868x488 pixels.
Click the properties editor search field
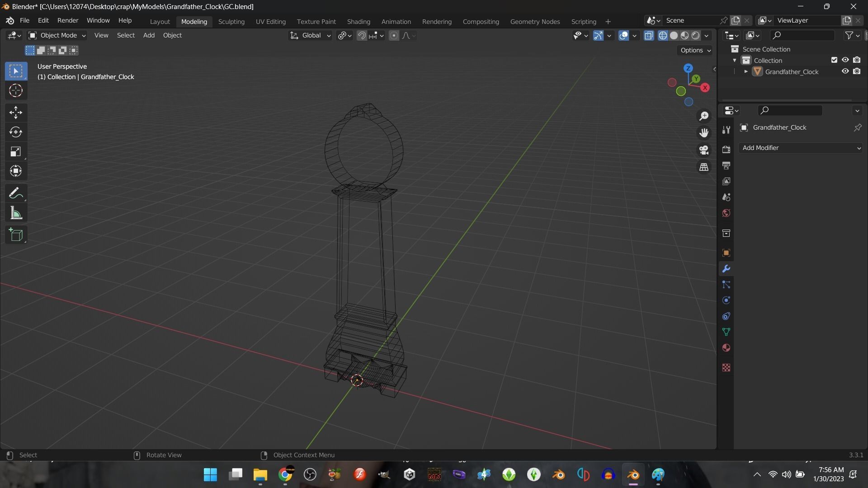[x=790, y=110]
